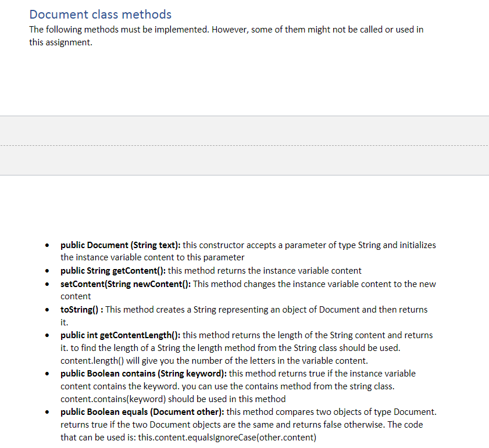Click the code 'this.content.equalsIgnoreCase(other.content)'
This screenshot has width=489, height=448.
coord(227,438)
